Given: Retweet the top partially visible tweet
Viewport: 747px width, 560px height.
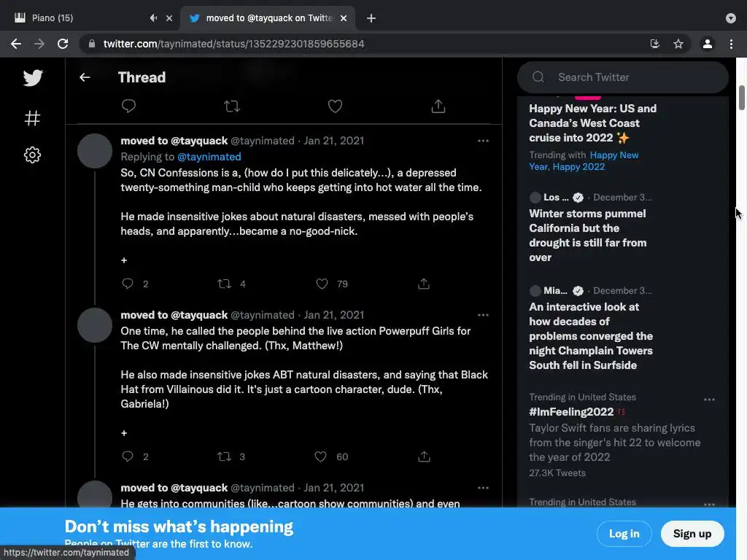Looking at the screenshot, I should (x=232, y=106).
